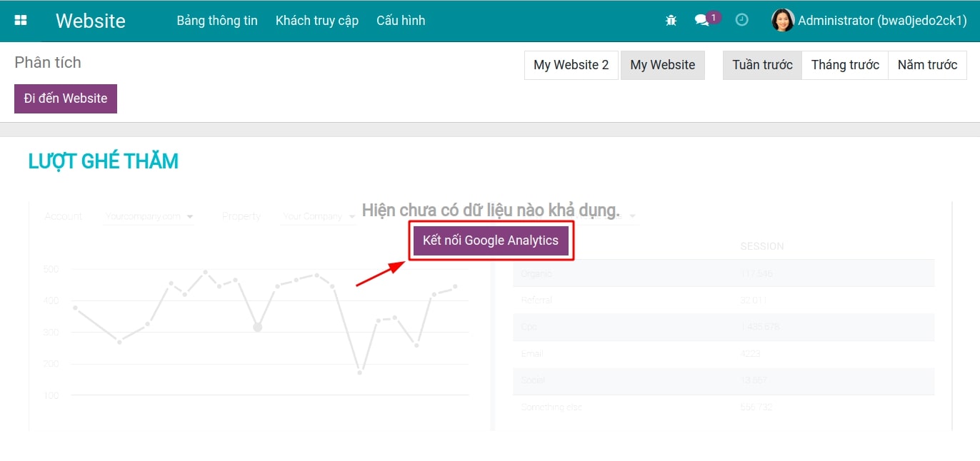
Task: Select the Tuần trước time filter
Action: (761, 65)
